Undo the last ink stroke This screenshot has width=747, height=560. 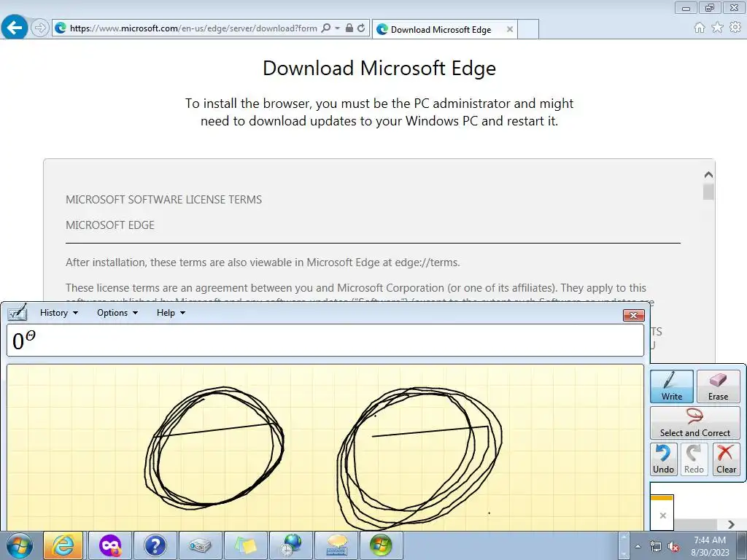click(x=663, y=459)
